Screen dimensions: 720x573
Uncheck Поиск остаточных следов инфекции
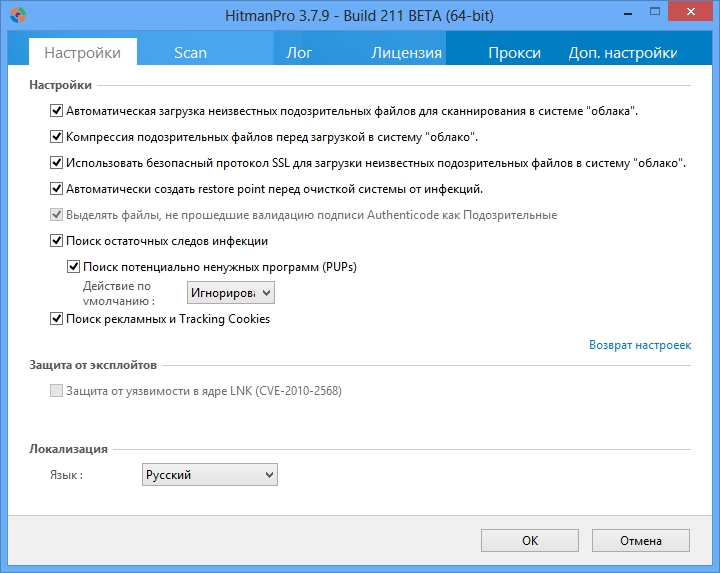click(x=56, y=241)
